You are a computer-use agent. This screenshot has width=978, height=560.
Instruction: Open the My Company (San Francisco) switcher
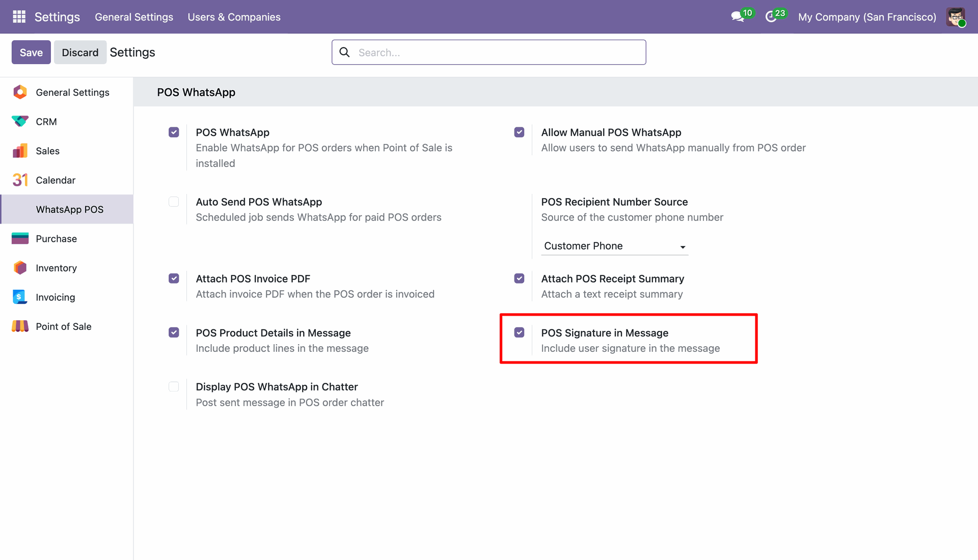pos(867,17)
